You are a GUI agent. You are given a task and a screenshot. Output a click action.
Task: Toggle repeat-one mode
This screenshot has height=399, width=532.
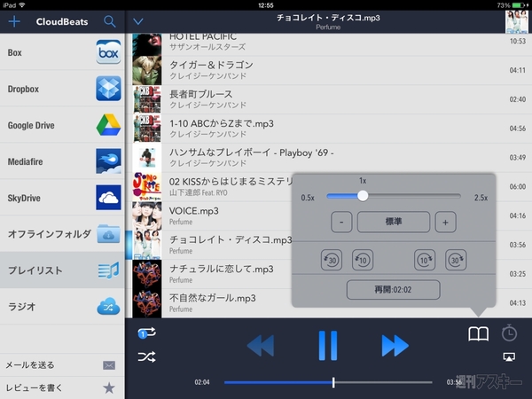coord(146,332)
